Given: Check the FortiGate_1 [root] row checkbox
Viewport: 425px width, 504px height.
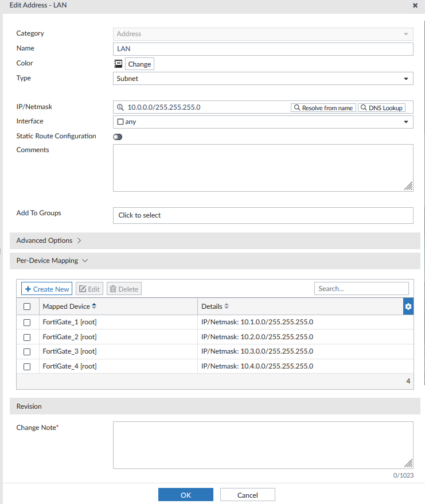Looking at the screenshot, I should pyautogui.click(x=27, y=322).
